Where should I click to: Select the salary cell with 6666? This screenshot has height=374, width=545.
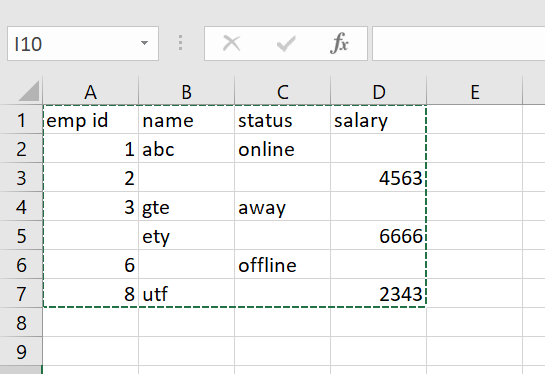379,235
